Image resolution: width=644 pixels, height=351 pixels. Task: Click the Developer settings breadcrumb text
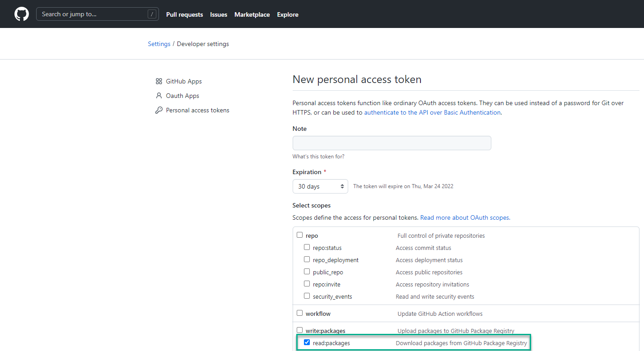coord(203,44)
